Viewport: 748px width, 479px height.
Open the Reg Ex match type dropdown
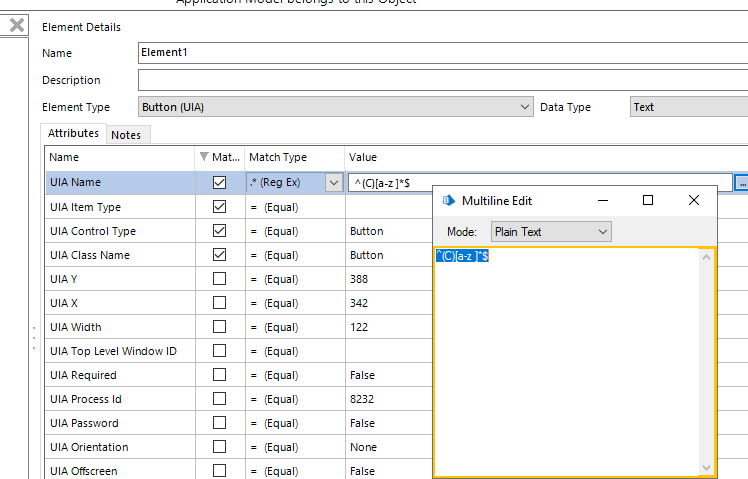pos(334,183)
